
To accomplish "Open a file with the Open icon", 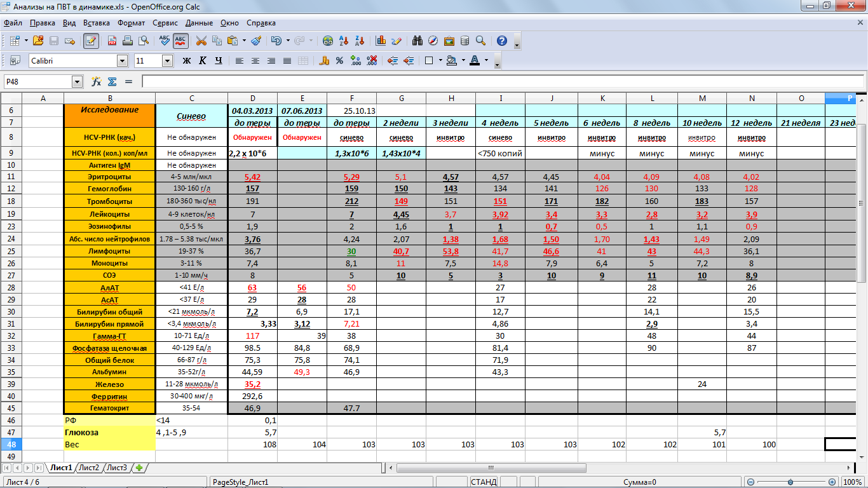I will (x=38, y=41).
